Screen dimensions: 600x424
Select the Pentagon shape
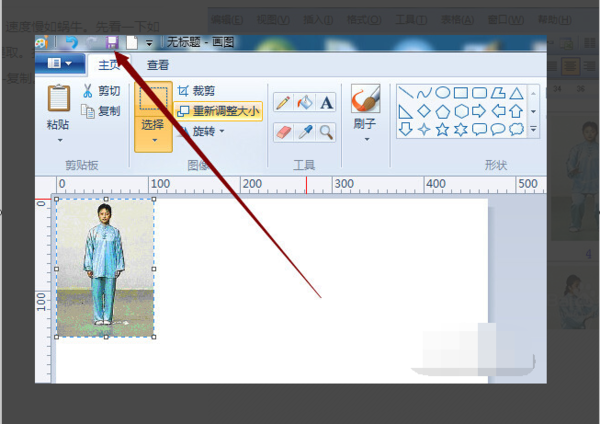coord(443,111)
